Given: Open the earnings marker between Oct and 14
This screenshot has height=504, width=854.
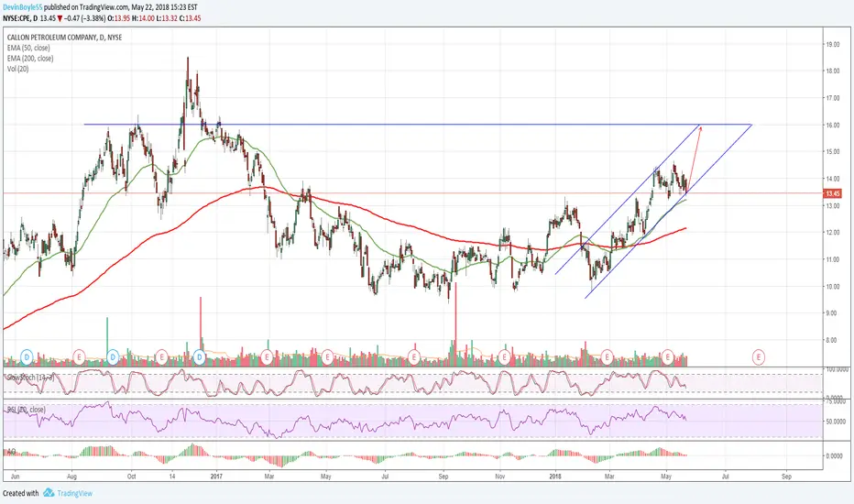Looking at the screenshot, I should 162,357.
